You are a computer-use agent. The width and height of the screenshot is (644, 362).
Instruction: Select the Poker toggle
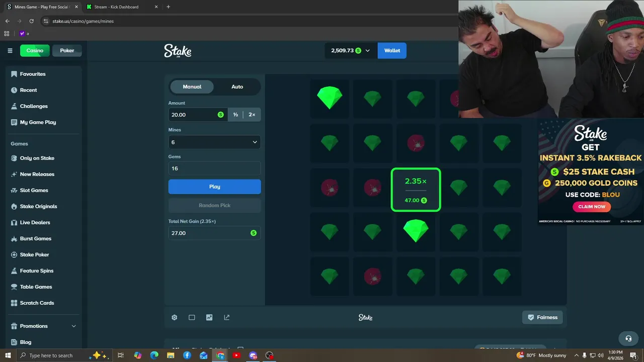[67, 50]
